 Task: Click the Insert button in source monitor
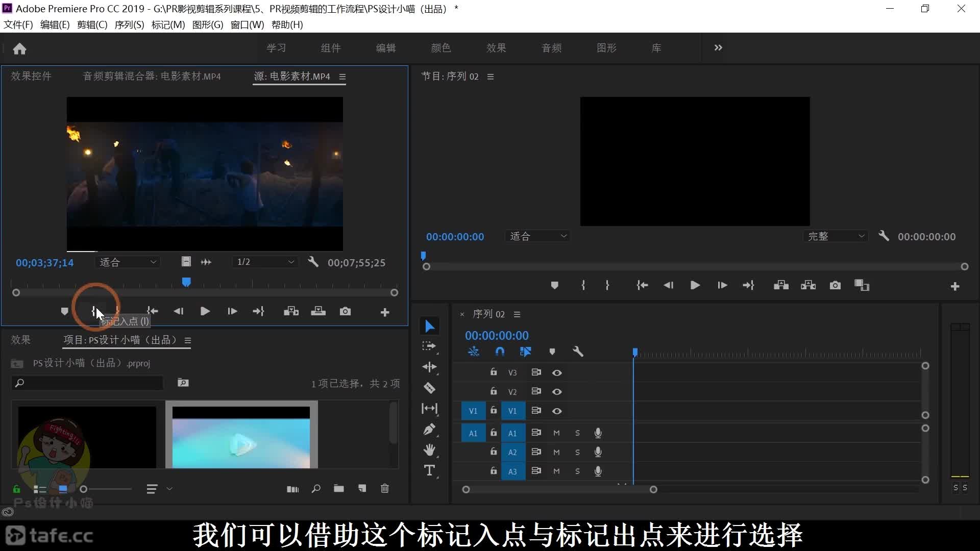[291, 311]
